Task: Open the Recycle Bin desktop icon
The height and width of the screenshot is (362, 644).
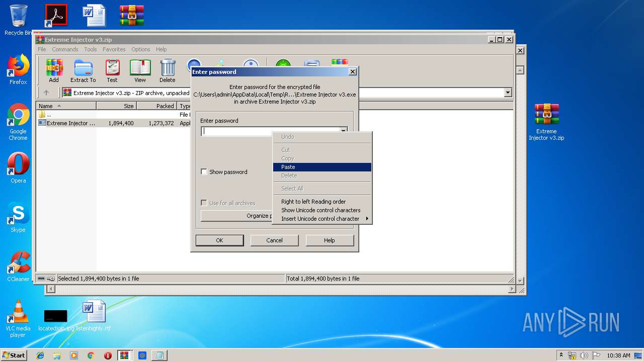Action: [18, 20]
